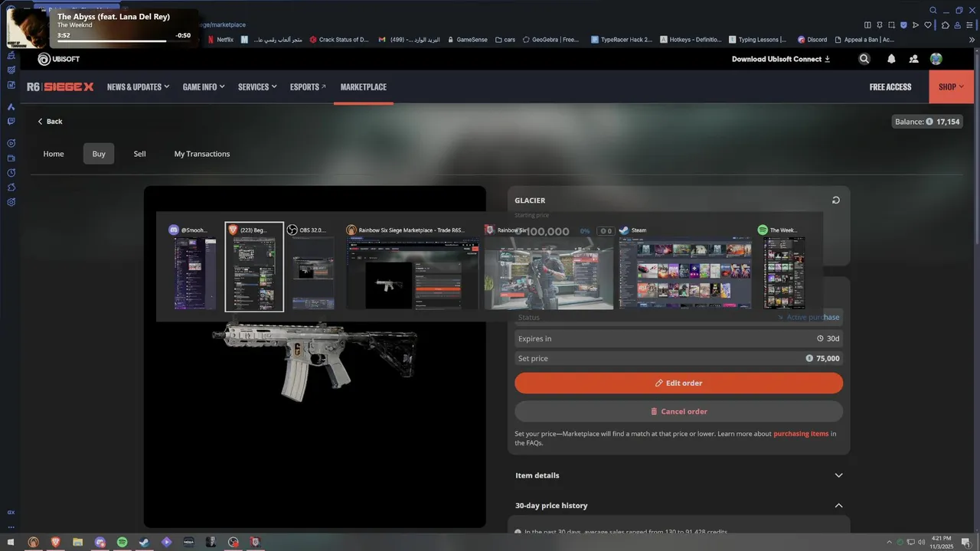This screenshot has width=980, height=551.
Task: Click the Balance 17,154 indicator
Action: tap(927, 122)
